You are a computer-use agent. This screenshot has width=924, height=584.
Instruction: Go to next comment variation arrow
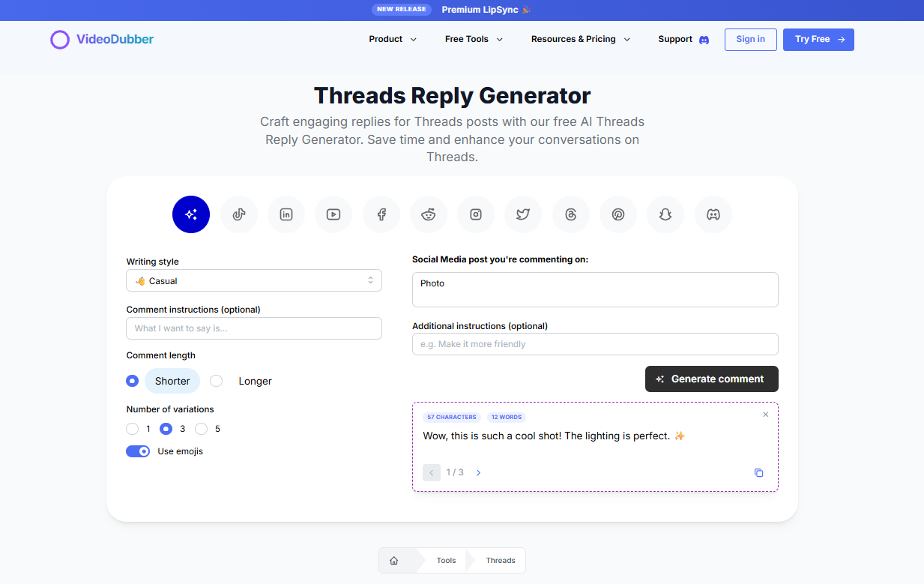pyautogui.click(x=479, y=472)
